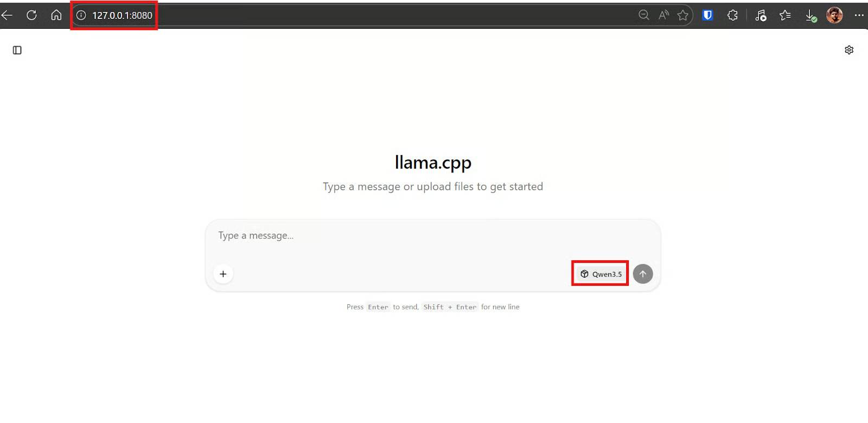
Task: Open the llama.cpp settings gear
Action: (849, 49)
